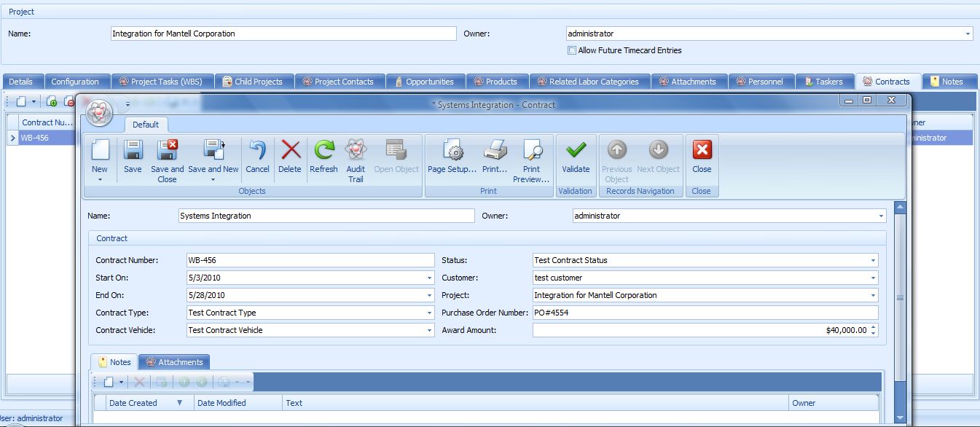
Task: Go to Previous Object arrow
Action: (616, 150)
